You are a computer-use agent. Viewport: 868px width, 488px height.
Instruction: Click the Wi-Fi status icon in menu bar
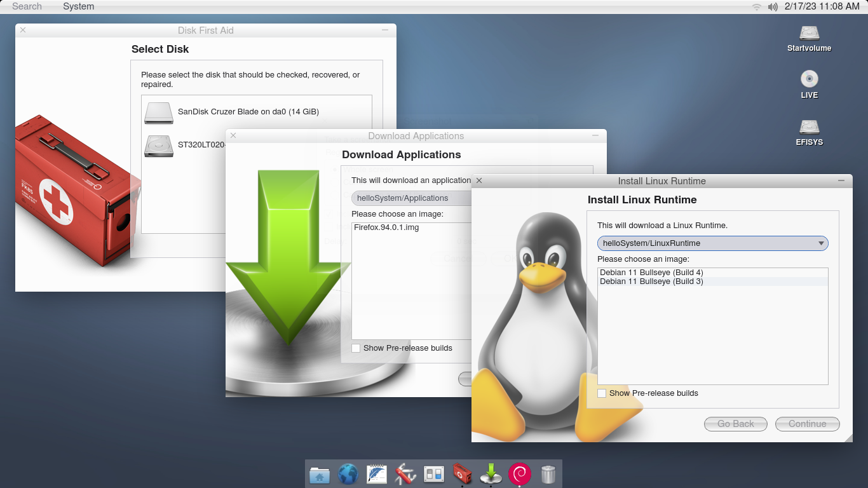(x=757, y=6)
